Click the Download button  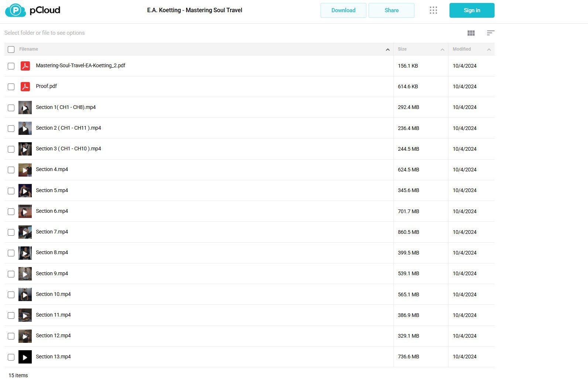tap(343, 10)
